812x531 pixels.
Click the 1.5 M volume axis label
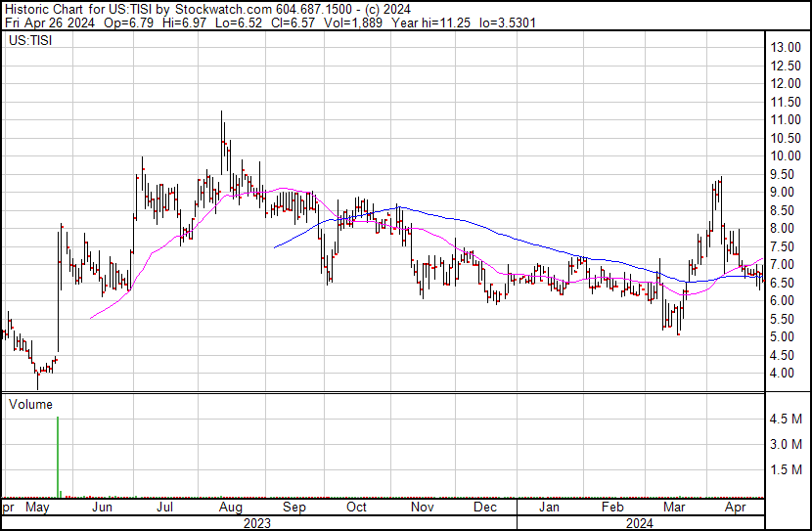788,470
